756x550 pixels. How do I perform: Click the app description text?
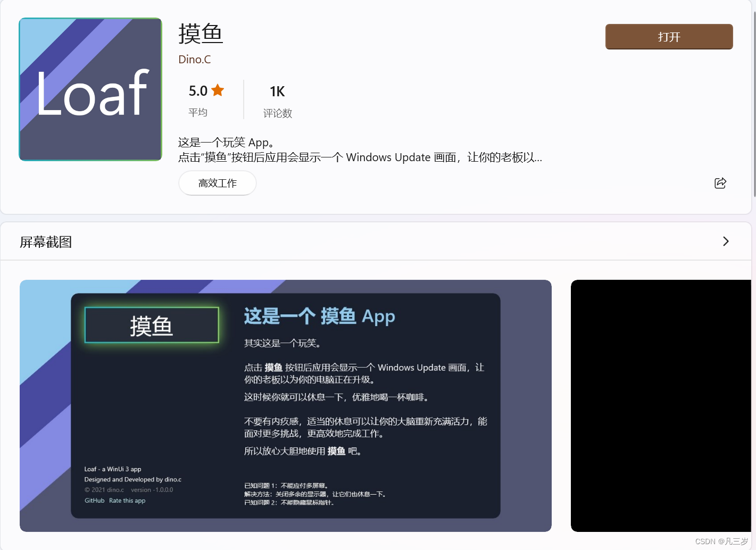click(360, 150)
